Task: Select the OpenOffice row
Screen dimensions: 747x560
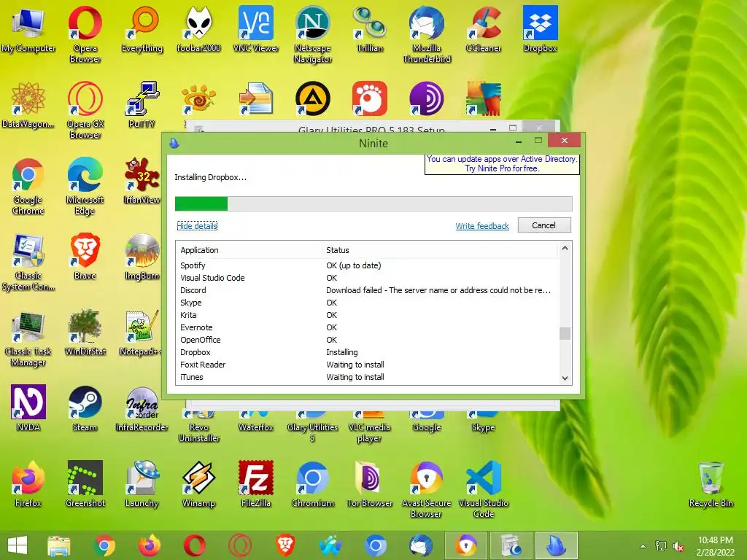Action: (367, 340)
